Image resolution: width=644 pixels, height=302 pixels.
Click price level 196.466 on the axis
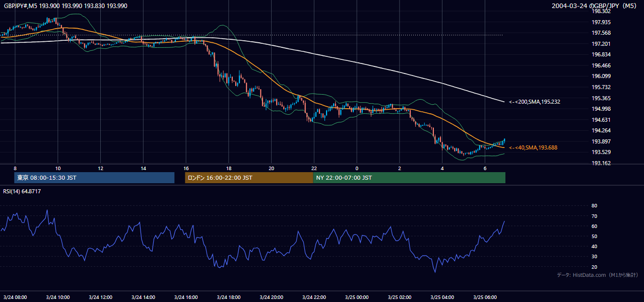pyautogui.click(x=601, y=65)
